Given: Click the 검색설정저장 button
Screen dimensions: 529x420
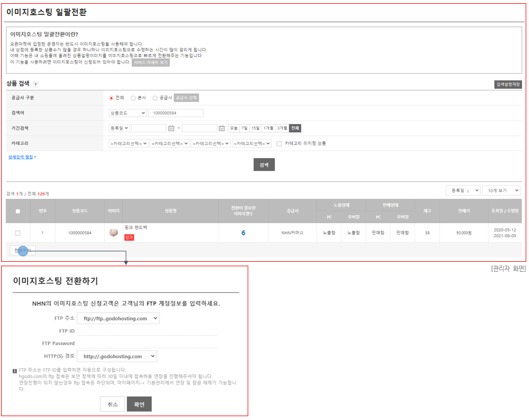Looking at the screenshot, I should [508, 84].
